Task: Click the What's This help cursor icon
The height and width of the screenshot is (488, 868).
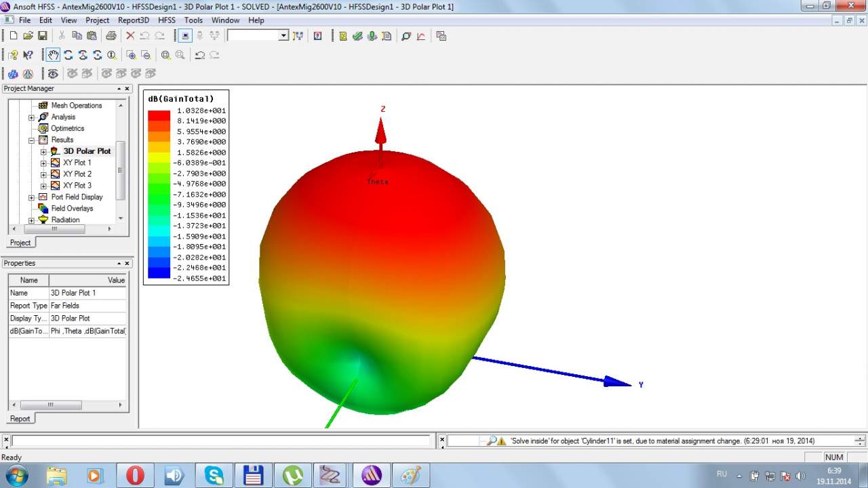Action: pos(28,55)
